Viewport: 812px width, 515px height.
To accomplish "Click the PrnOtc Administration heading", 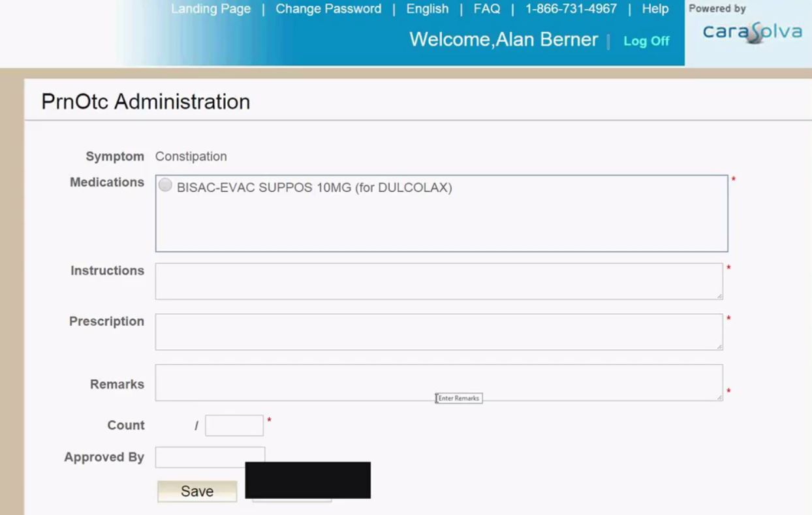I will coord(146,102).
